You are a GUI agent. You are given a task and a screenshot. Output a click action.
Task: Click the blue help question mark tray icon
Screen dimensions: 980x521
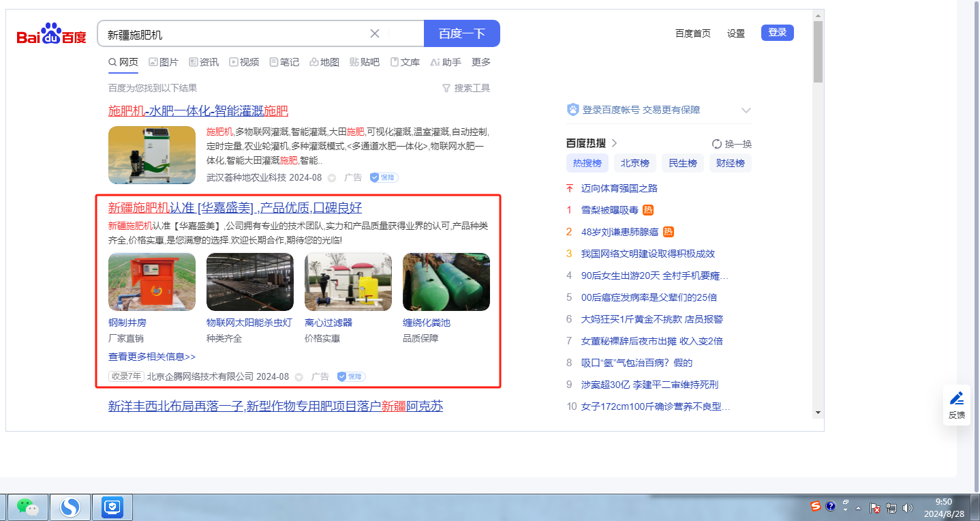click(x=831, y=507)
